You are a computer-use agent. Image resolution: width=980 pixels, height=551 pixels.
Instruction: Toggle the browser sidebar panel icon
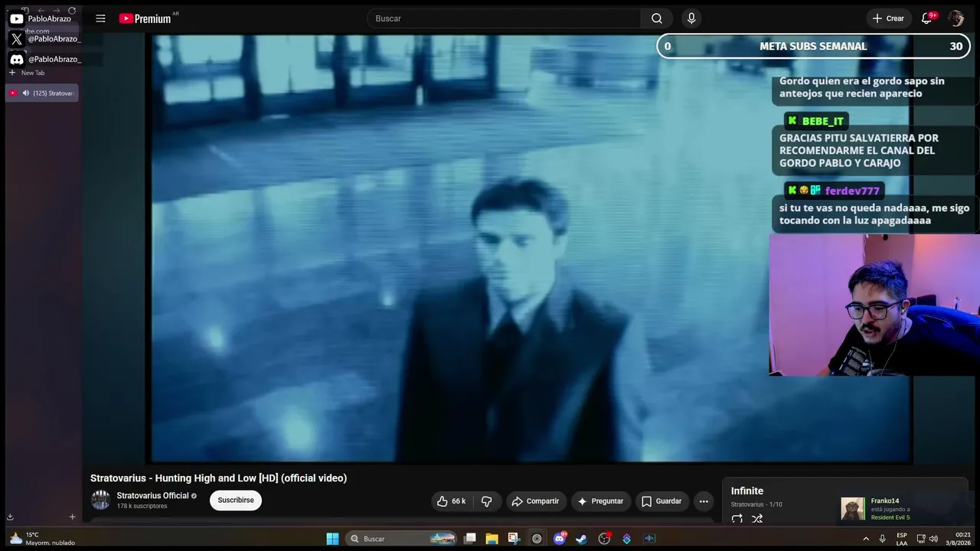tap(24, 11)
